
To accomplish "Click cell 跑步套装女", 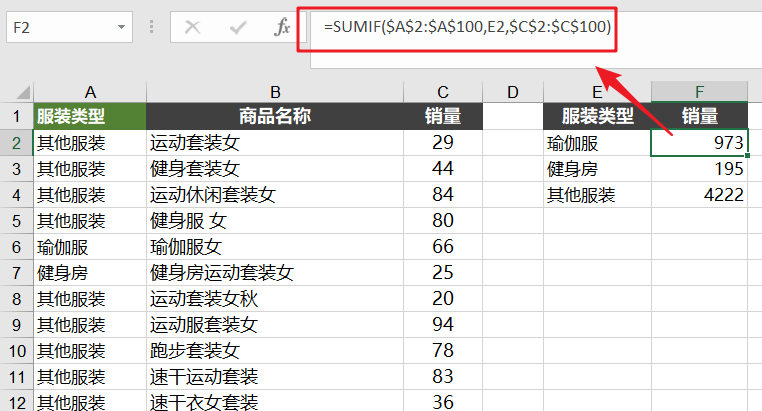I will point(275,351).
